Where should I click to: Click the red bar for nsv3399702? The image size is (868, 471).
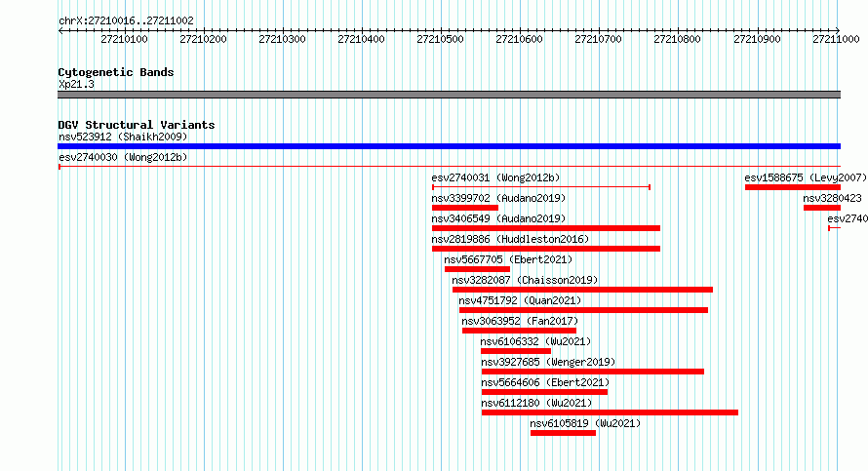point(465,208)
